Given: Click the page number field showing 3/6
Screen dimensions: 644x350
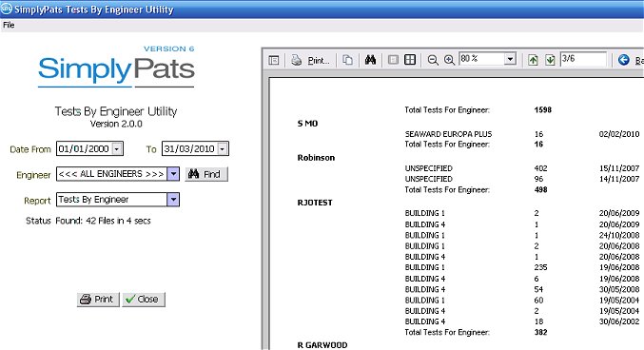Looking at the screenshot, I should pos(583,59).
